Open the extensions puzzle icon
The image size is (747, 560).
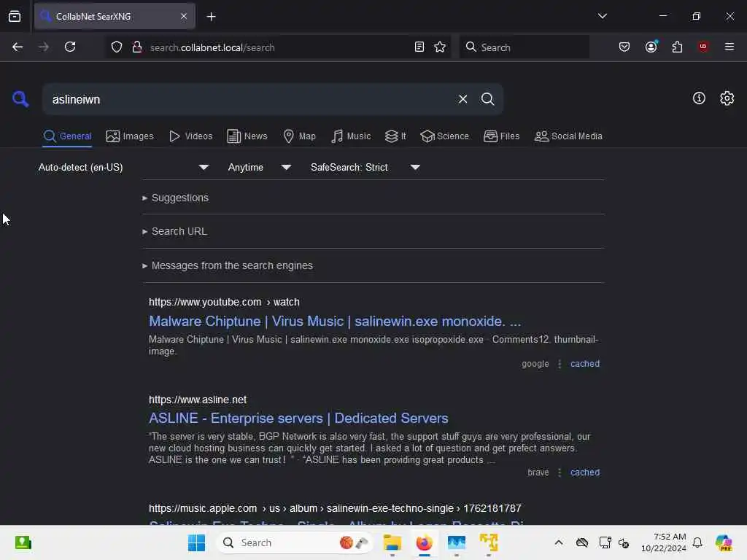(677, 47)
